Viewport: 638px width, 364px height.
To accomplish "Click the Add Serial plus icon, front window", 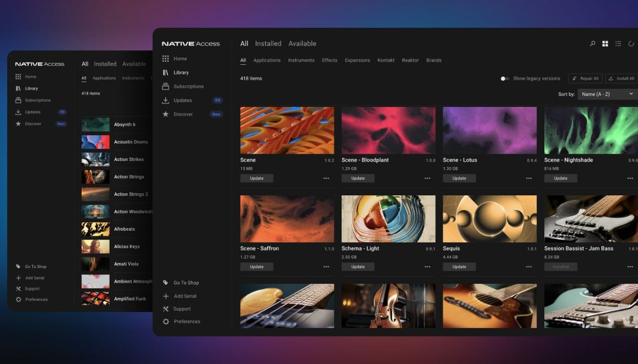I will [166, 296].
